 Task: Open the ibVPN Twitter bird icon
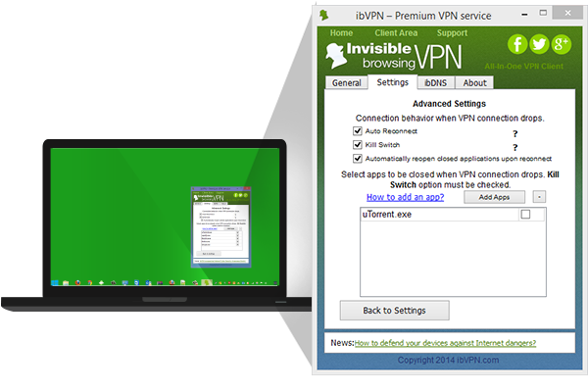click(539, 44)
